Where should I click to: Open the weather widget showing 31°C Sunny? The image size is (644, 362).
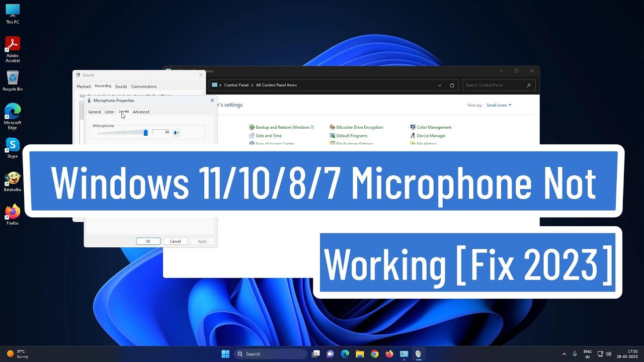coord(18,354)
